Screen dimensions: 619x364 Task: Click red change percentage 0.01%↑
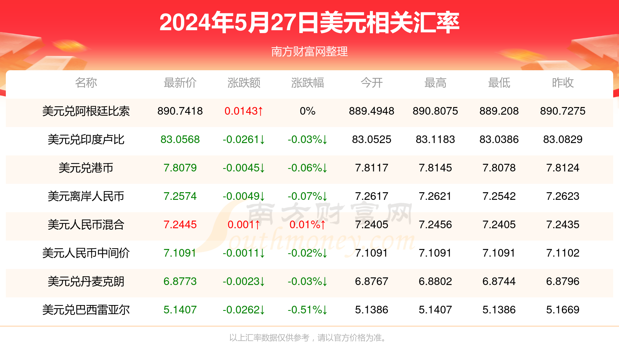308,225
